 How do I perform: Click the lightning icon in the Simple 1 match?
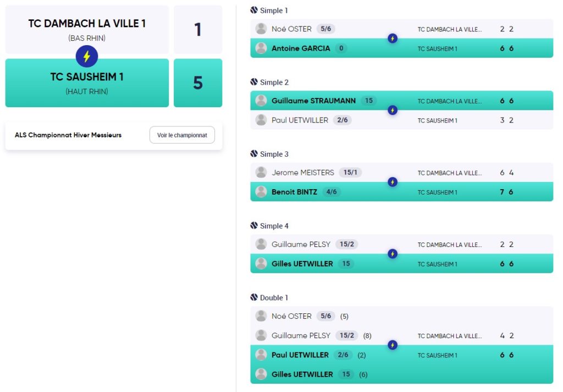pos(393,38)
